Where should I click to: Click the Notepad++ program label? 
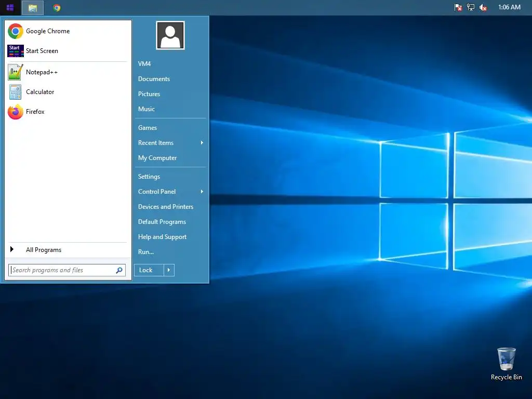pos(42,72)
